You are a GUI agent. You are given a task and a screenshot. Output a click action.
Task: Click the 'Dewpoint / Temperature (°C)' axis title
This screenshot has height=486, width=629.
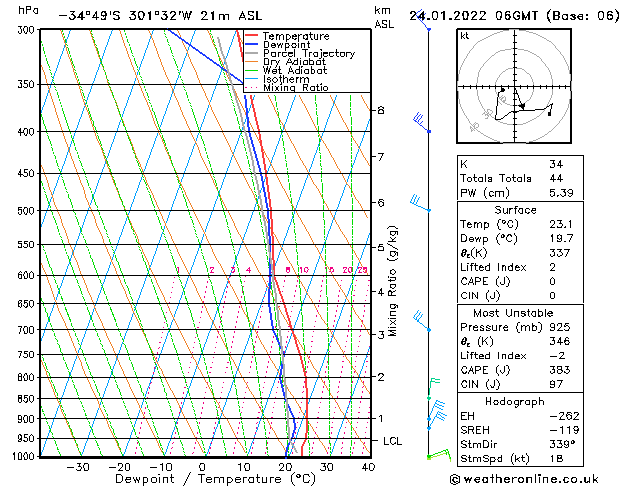click(x=215, y=479)
